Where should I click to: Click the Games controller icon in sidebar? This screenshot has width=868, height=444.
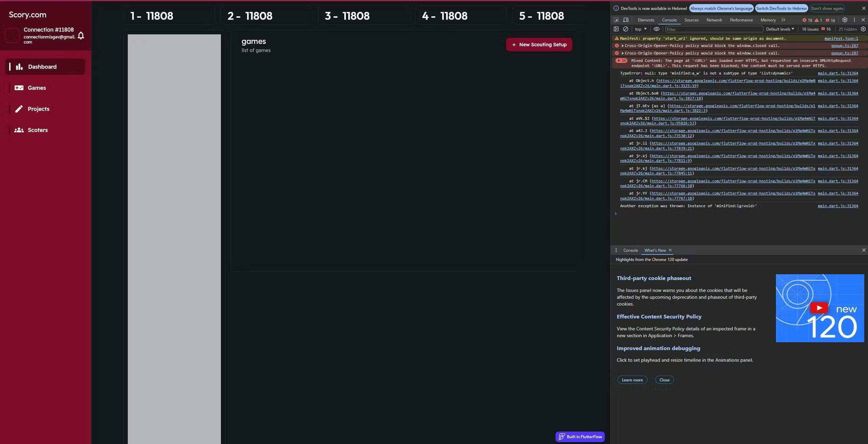coord(19,88)
